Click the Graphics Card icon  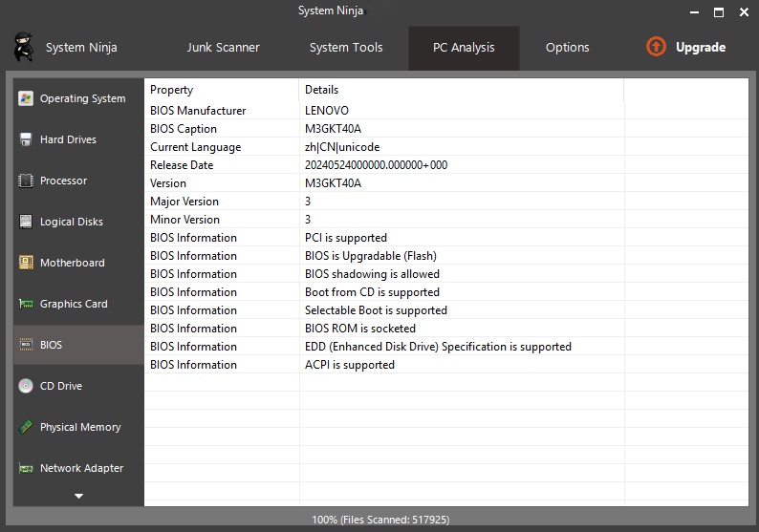pos(26,305)
